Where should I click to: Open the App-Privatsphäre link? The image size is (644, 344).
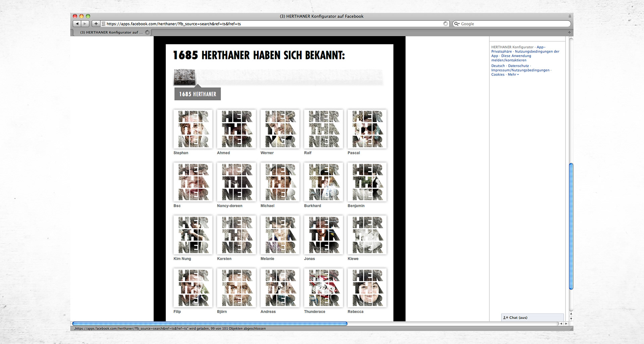[x=519, y=49]
